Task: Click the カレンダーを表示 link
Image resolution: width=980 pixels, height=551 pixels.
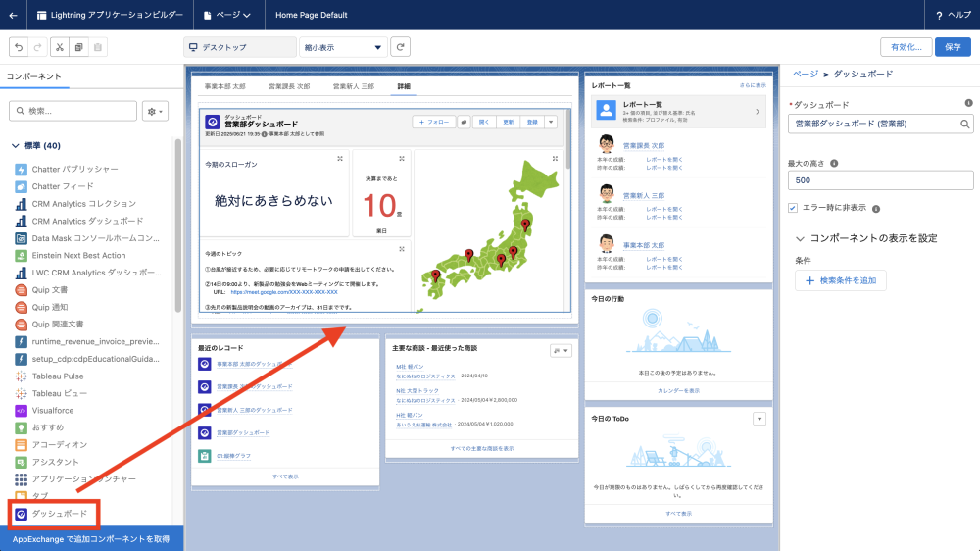Action: (x=679, y=391)
